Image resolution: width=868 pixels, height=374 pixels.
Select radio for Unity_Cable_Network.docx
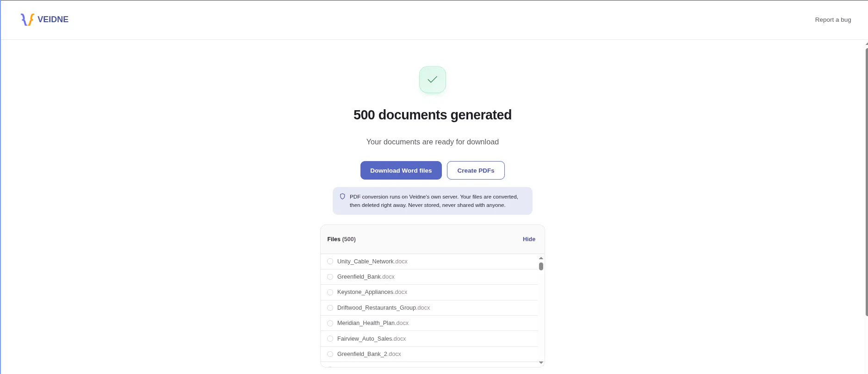coord(330,262)
